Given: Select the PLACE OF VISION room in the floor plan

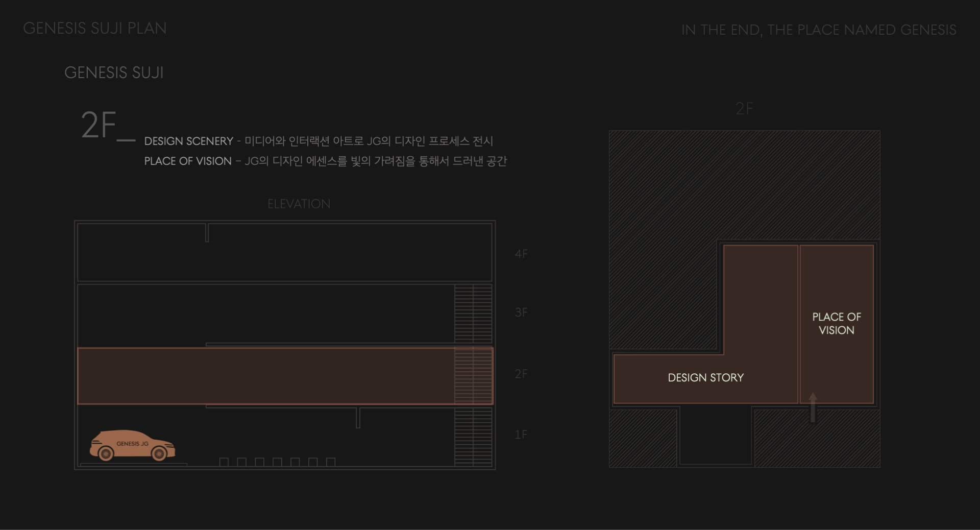Looking at the screenshot, I should (837, 324).
